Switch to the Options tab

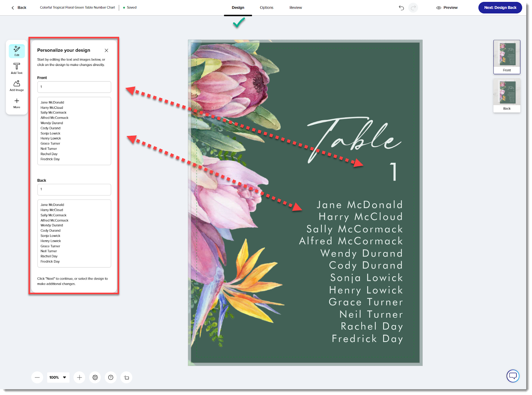[x=267, y=8]
